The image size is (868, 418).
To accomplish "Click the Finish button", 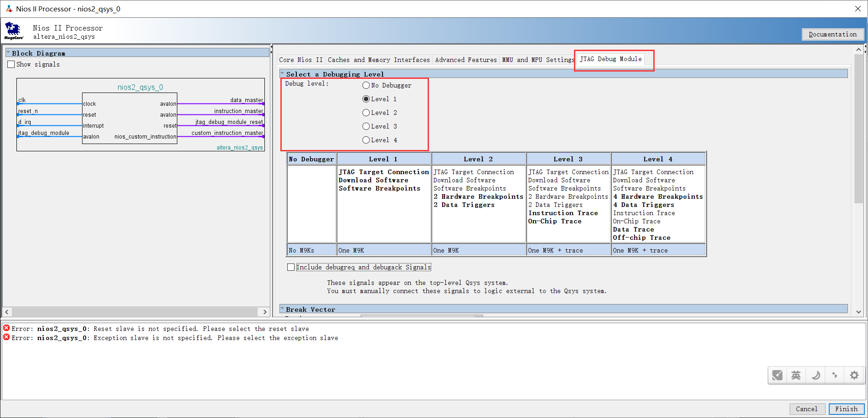I will pyautogui.click(x=846, y=409).
